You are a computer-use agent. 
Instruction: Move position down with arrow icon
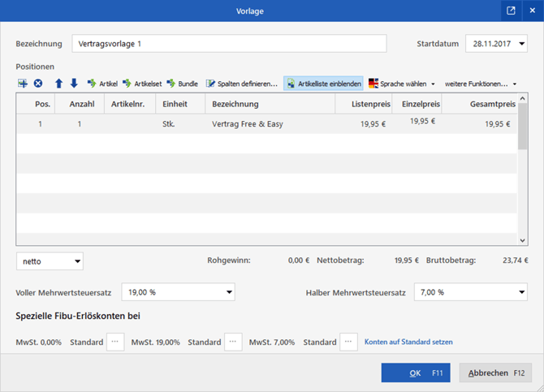click(74, 84)
